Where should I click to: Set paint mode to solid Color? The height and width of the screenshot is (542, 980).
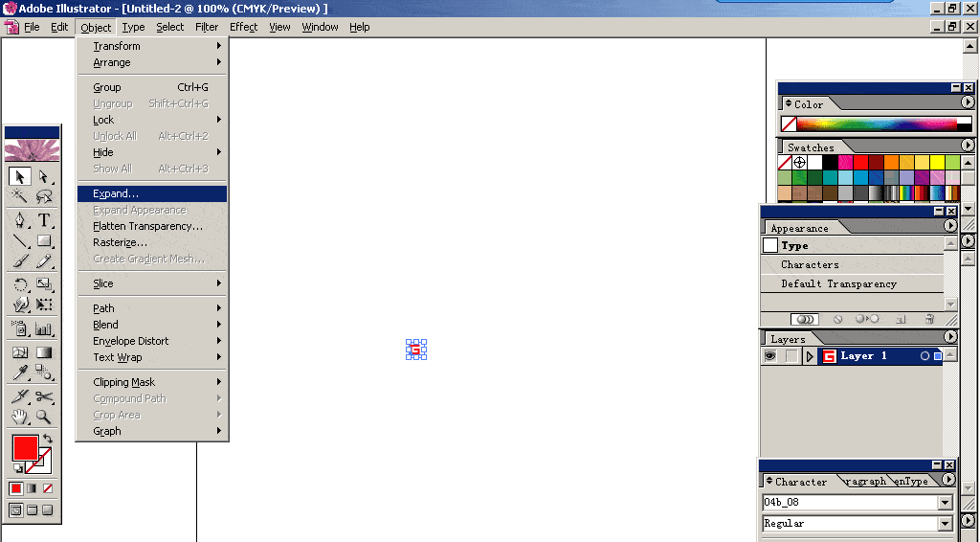coord(16,488)
